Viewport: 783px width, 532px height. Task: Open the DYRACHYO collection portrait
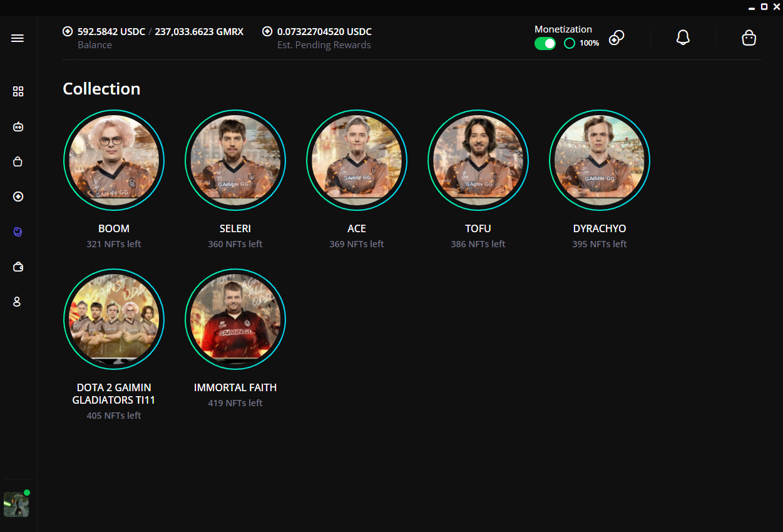click(600, 161)
